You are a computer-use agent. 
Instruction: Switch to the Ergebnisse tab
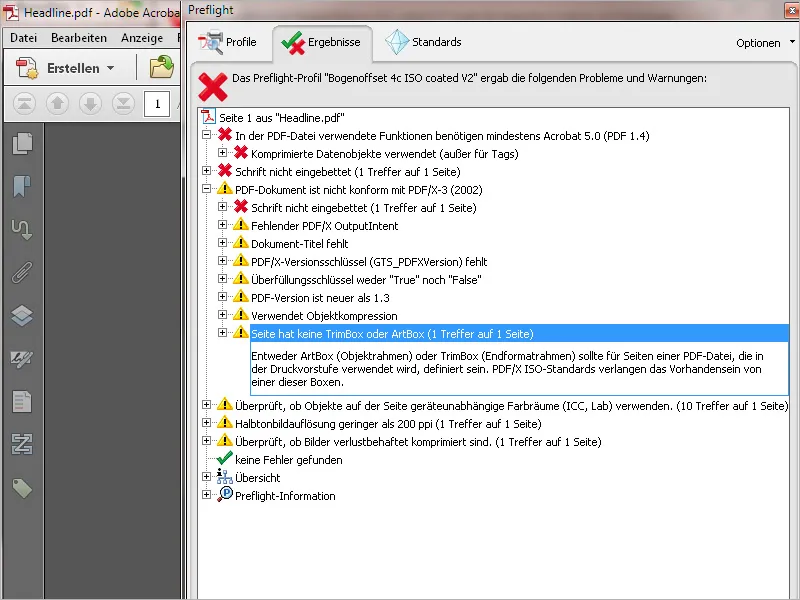point(322,42)
